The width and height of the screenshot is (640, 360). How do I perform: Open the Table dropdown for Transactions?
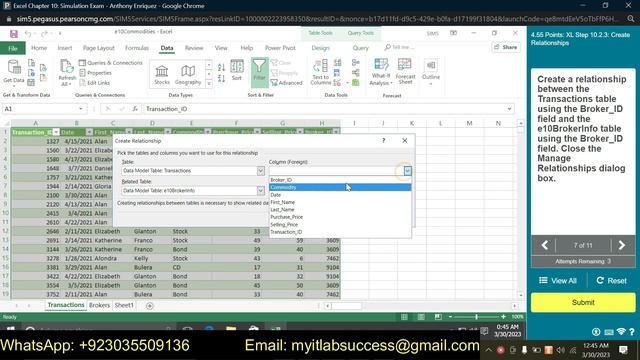260,171
